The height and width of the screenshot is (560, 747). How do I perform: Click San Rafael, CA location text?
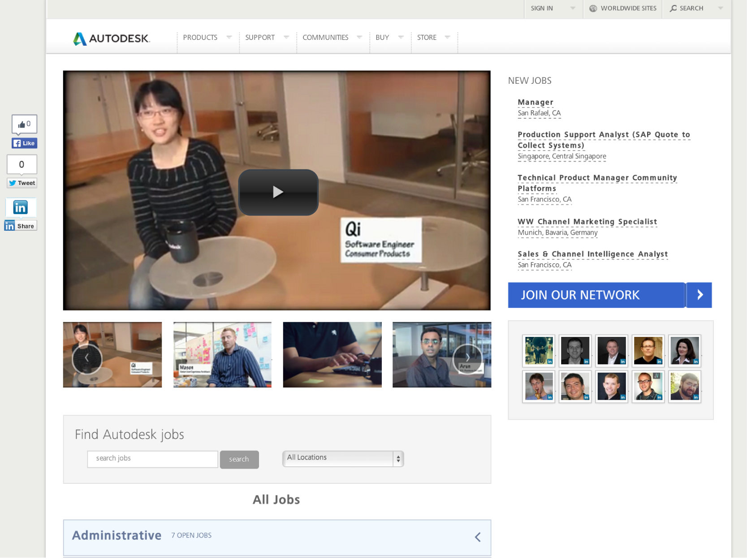click(539, 113)
